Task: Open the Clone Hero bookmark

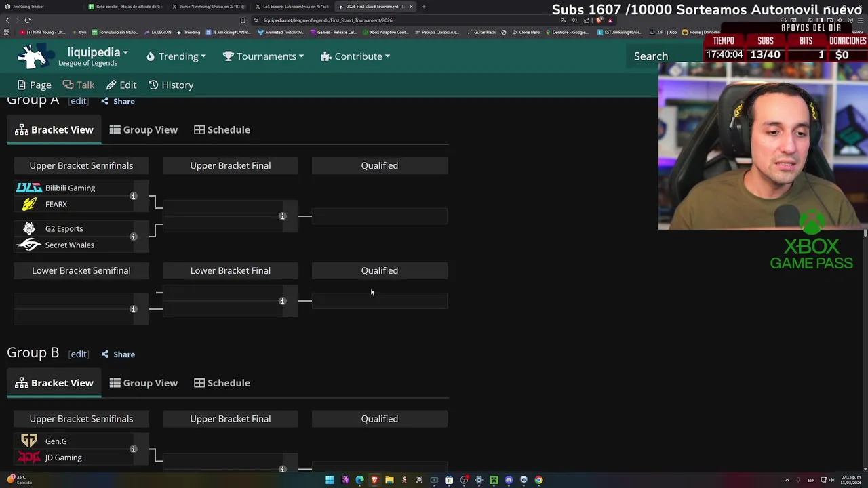Action: click(526, 32)
